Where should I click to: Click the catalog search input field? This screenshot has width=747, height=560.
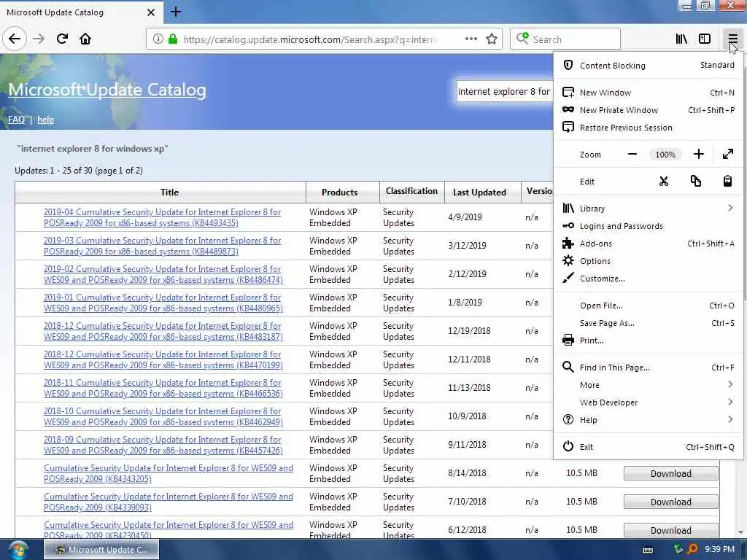coord(504,91)
